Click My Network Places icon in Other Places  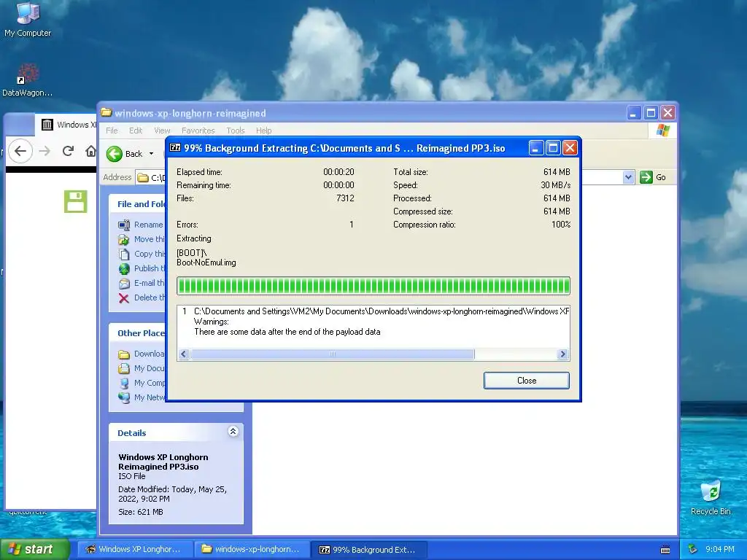[124, 397]
